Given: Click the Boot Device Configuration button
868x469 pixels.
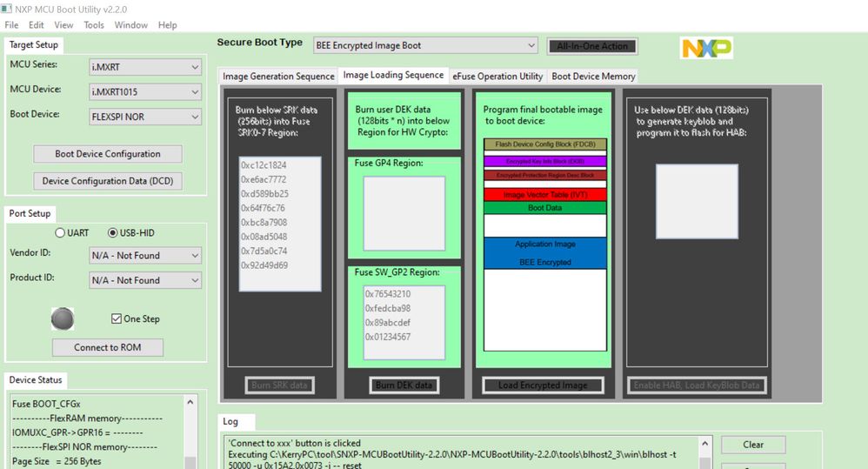Looking at the screenshot, I should [x=107, y=154].
